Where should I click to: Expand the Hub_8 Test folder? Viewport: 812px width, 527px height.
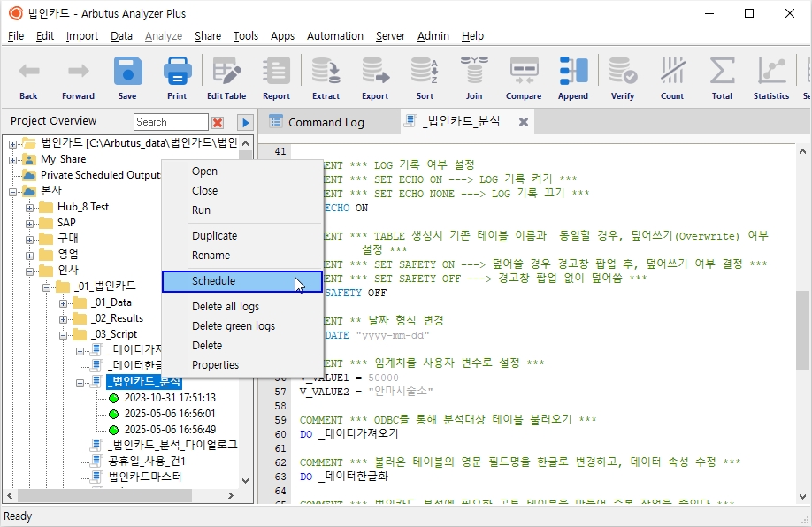29,208
